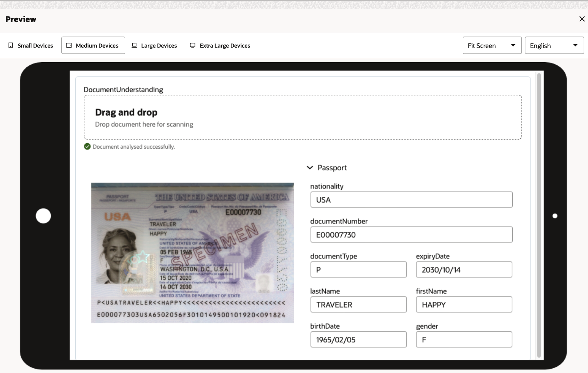
Task: Click the preview vertical scrollbar
Action: point(539,215)
